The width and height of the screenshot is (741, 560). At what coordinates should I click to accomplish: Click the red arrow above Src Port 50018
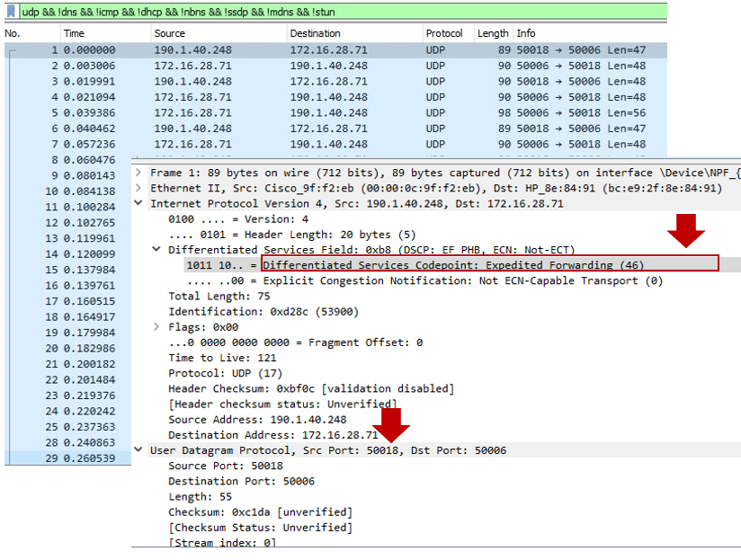pos(391,425)
